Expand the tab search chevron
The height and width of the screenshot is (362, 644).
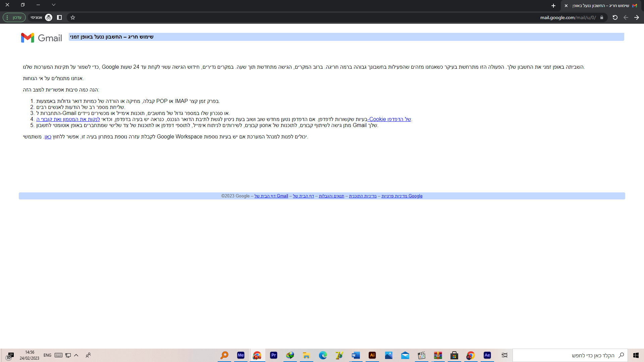(x=54, y=5)
